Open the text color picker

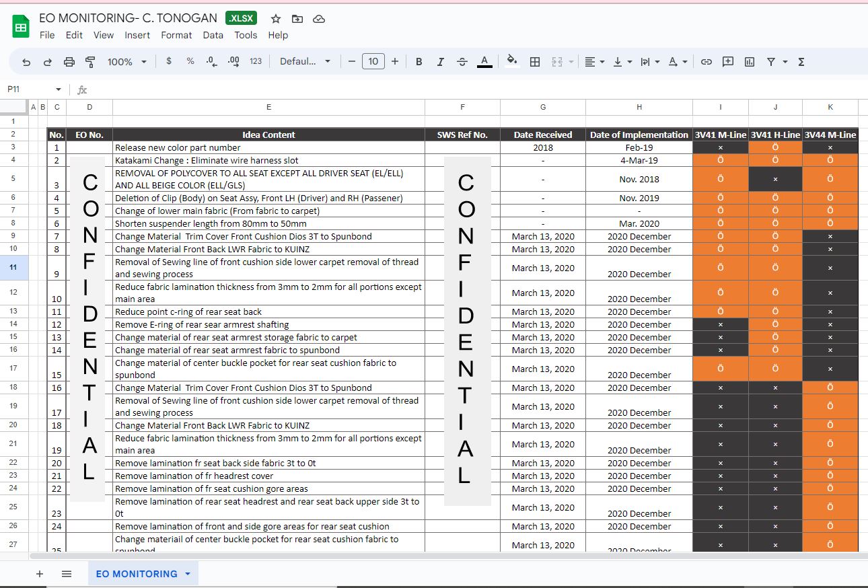coord(484,62)
